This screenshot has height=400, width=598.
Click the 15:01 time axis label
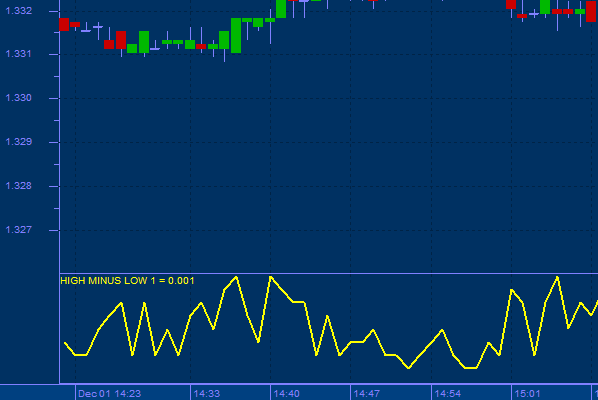point(527,394)
